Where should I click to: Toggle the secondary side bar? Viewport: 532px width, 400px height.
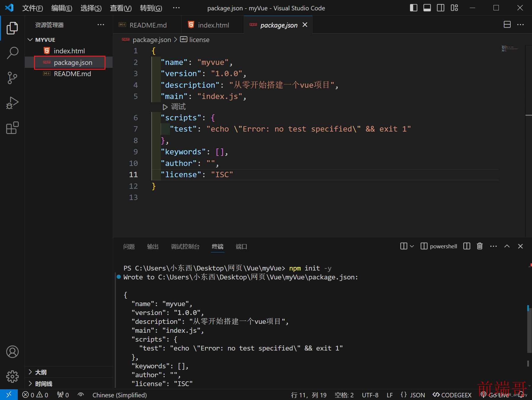click(440, 8)
